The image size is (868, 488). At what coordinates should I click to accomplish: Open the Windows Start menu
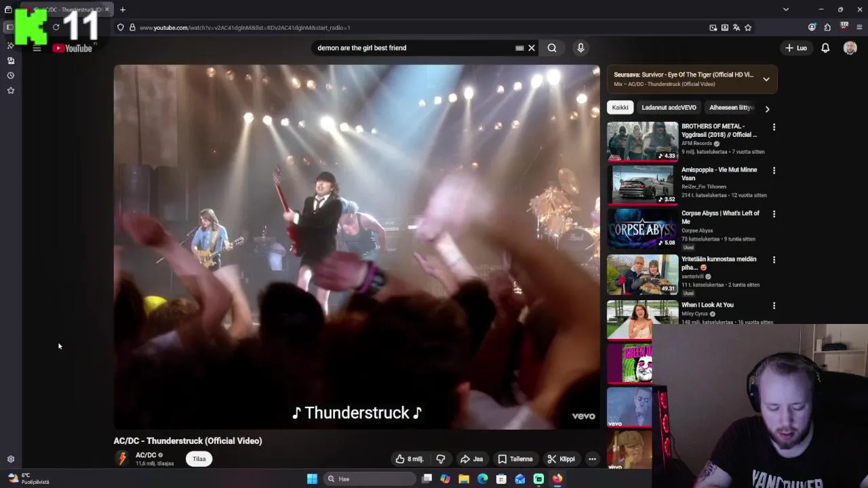[x=312, y=479]
